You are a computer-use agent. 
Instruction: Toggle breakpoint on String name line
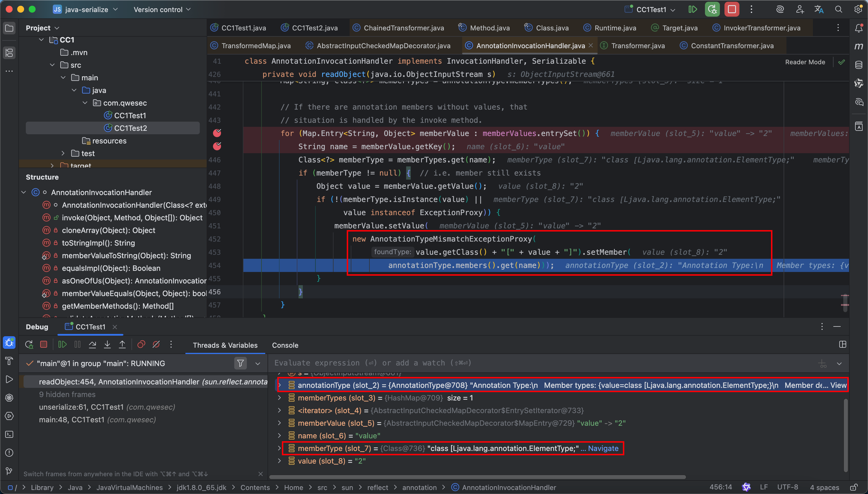217,146
